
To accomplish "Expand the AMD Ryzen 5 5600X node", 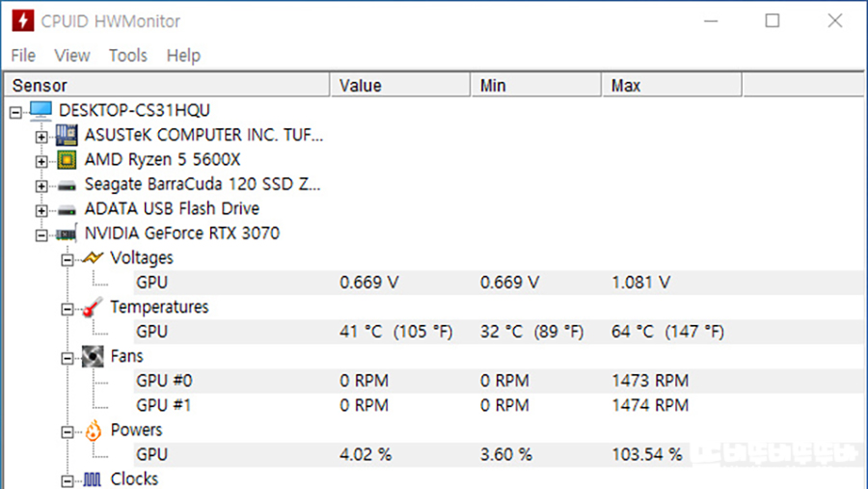I will pos(41,162).
